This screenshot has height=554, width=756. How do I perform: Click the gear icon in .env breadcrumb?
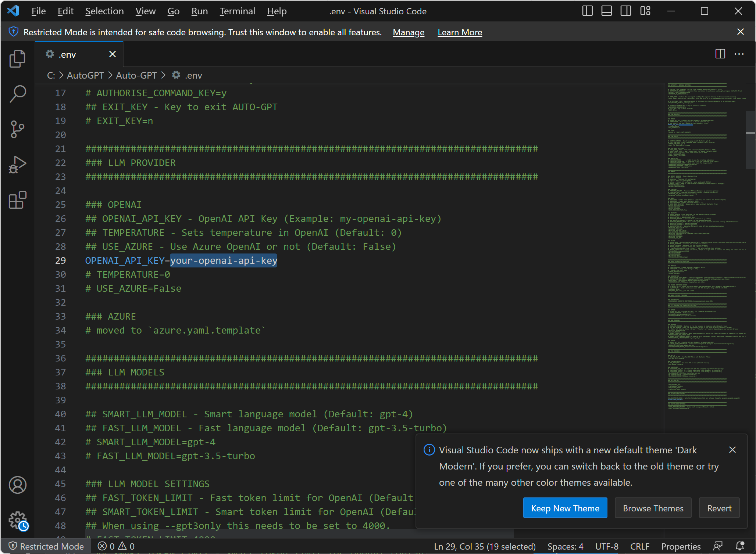[176, 75]
